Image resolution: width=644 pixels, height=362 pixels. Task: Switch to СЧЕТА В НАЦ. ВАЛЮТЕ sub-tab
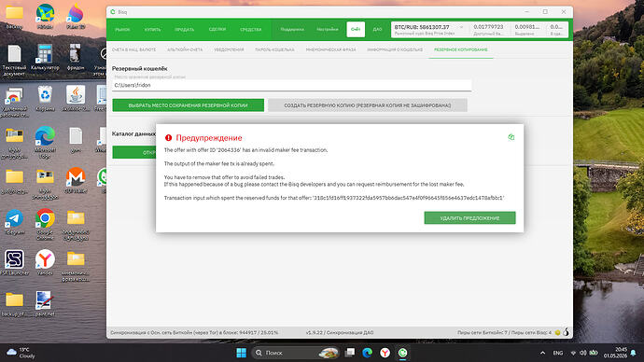(133, 49)
